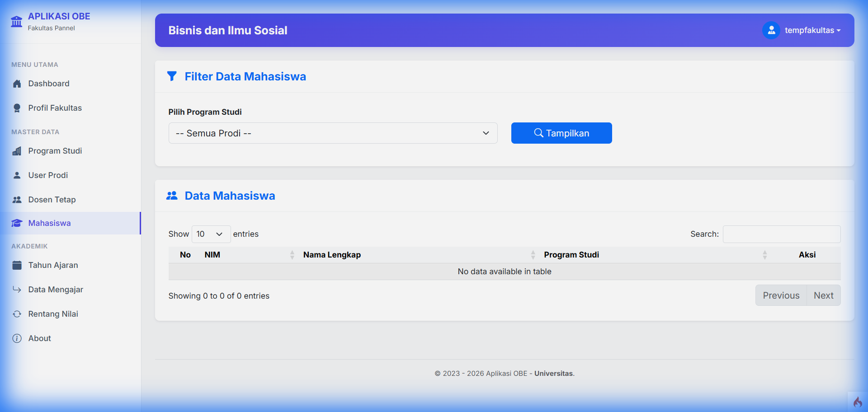Image resolution: width=868 pixels, height=412 pixels.
Task: Expand the Show entries count dropdown
Action: point(211,234)
